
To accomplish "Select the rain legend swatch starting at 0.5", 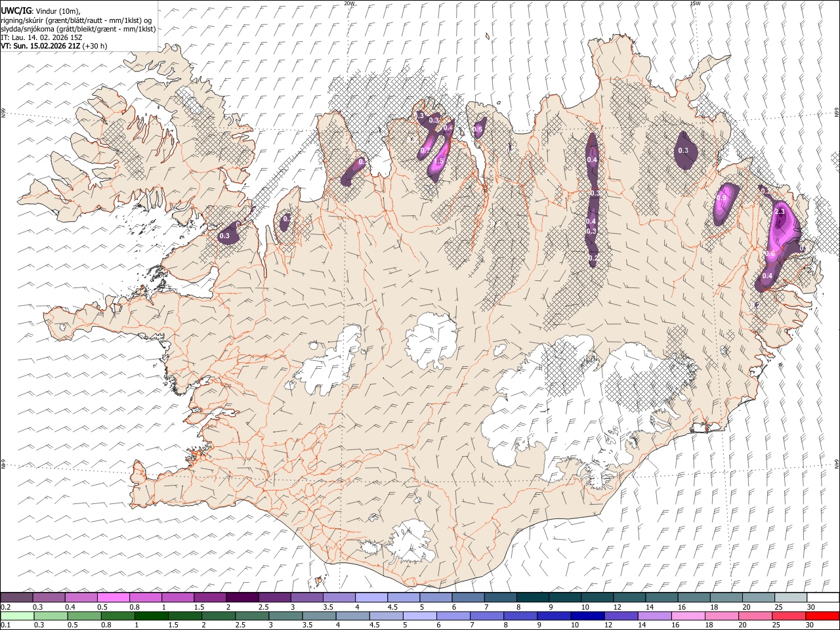I will (85, 616).
